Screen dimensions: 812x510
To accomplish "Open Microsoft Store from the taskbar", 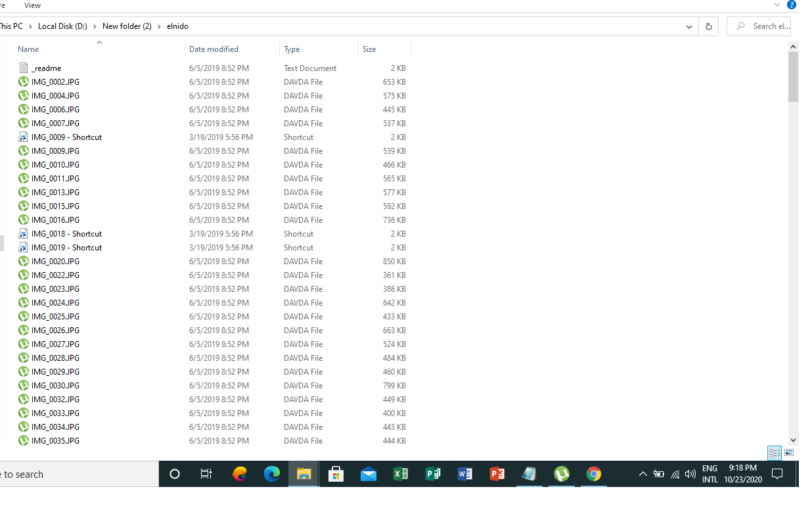I will (336, 474).
